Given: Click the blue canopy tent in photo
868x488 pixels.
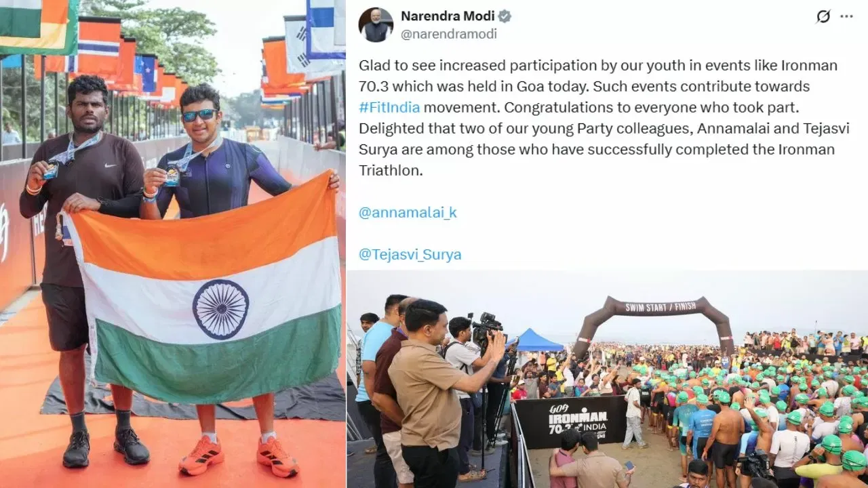Looking at the screenshot, I should [x=536, y=341].
